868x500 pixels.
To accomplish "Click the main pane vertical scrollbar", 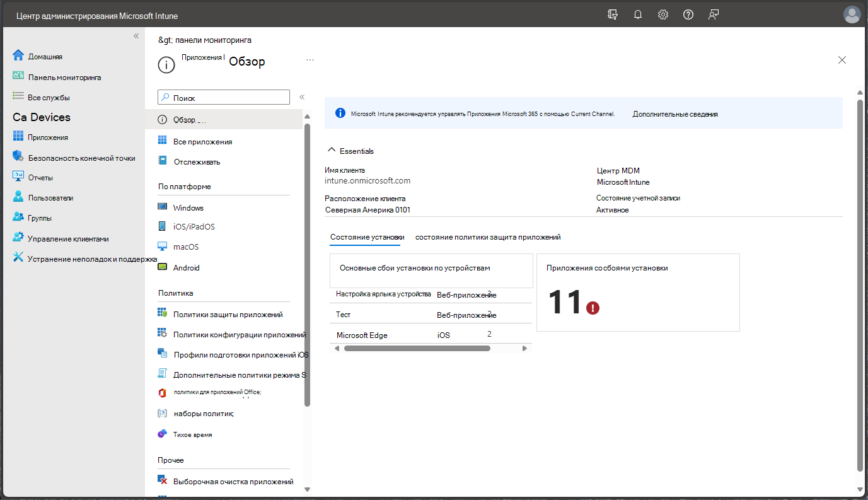I will pyautogui.click(x=860, y=285).
